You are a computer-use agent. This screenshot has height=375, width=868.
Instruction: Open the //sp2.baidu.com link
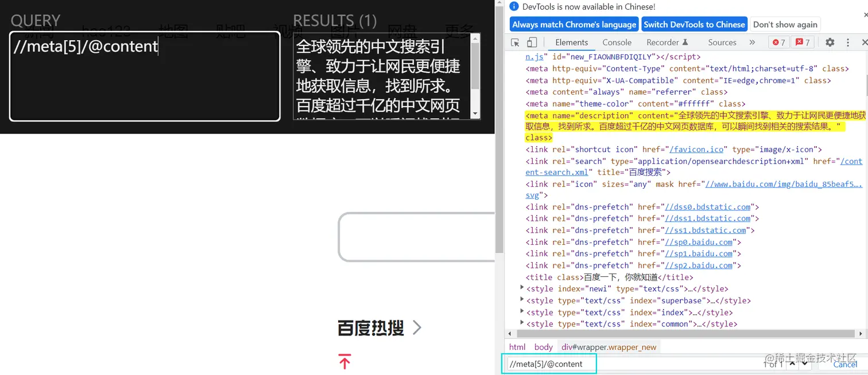[x=698, y=265]
